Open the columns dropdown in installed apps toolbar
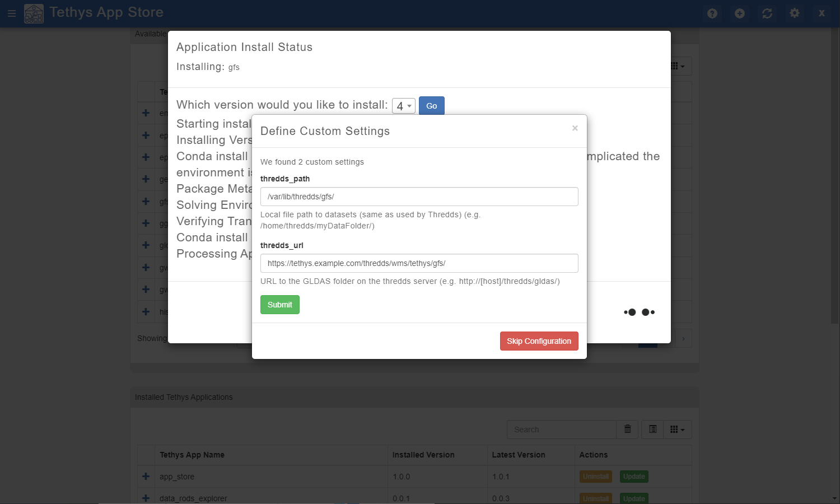840x504 pixels. (678, 429)
